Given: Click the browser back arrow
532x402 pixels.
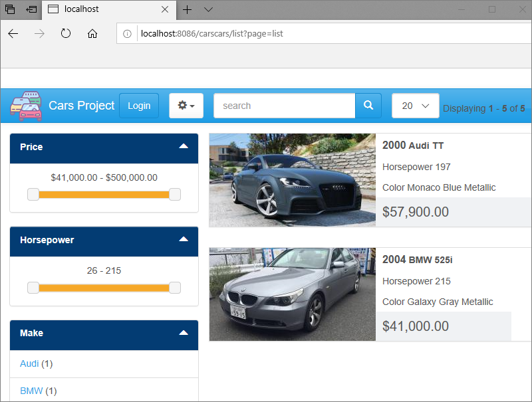Looking at the screenshot, I should [13, 34].
